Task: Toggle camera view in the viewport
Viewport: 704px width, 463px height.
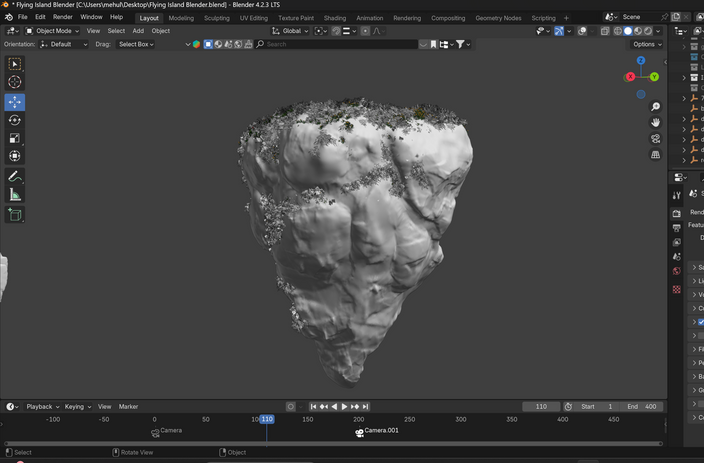Action: [x=655, y=139]
